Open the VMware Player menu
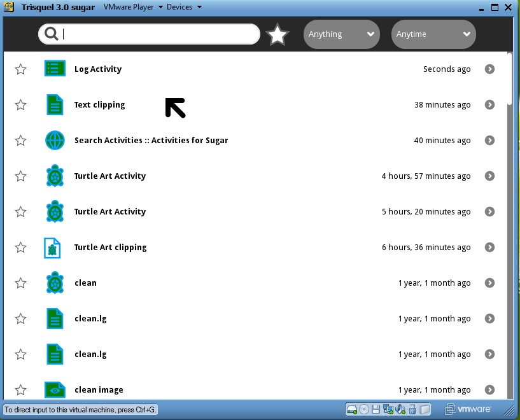 click(133, 7)
